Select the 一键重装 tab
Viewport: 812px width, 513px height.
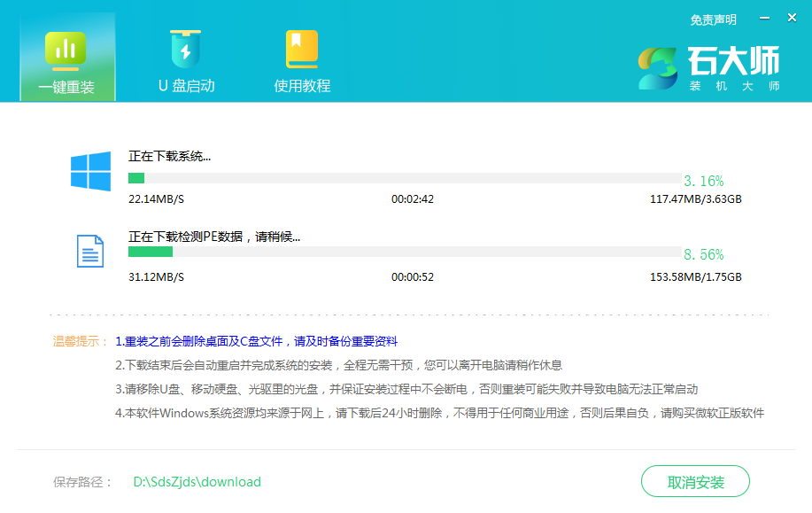coord(67,89)
